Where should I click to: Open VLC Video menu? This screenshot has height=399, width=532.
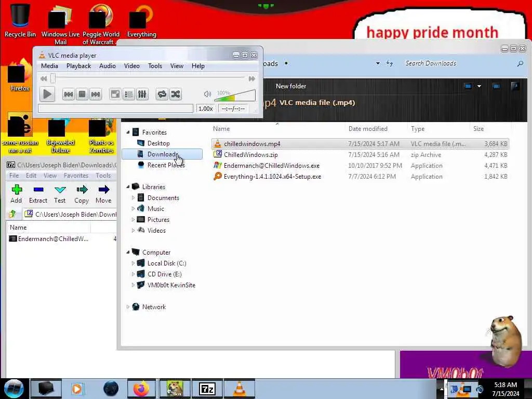click(132, 66)
